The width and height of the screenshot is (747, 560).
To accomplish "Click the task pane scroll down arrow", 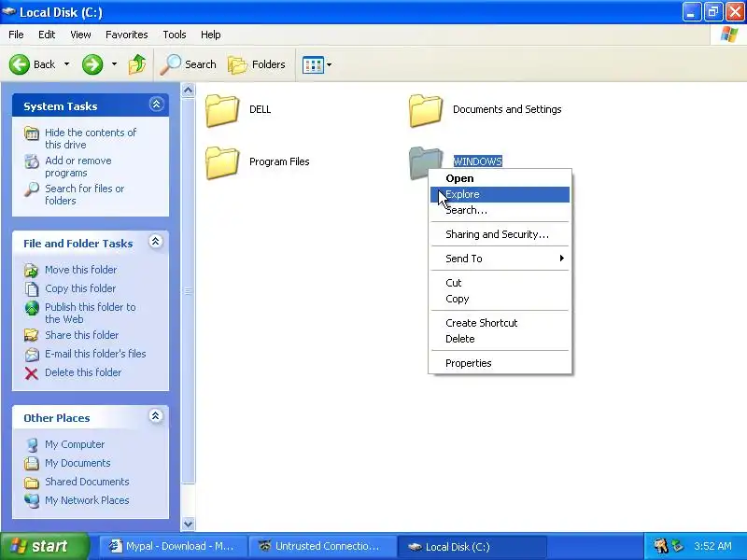I will [x=189, y=524].
